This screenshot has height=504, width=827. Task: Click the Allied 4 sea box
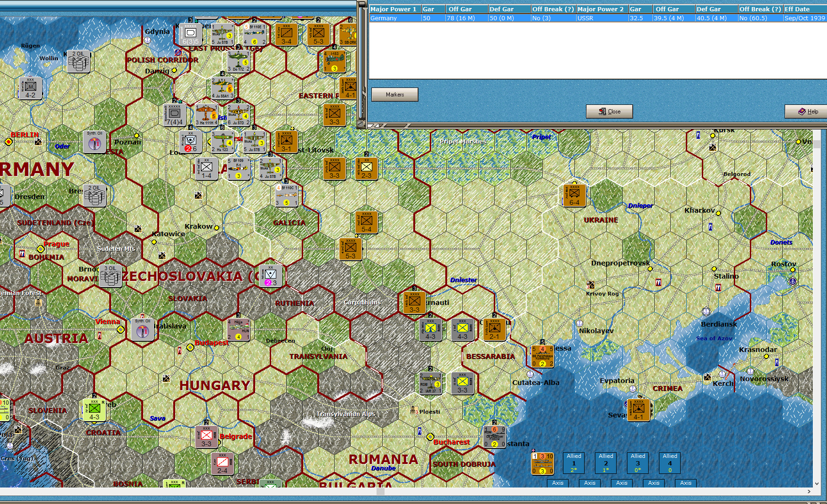670,463
